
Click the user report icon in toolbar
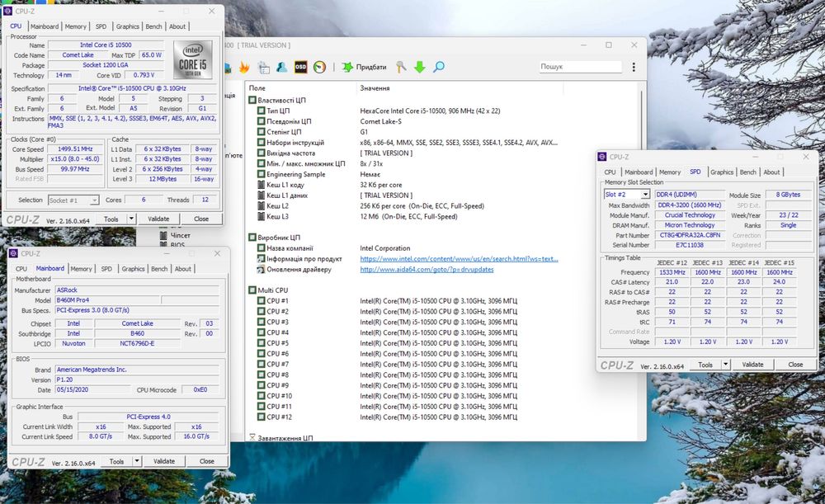click(x=282, y=67)
